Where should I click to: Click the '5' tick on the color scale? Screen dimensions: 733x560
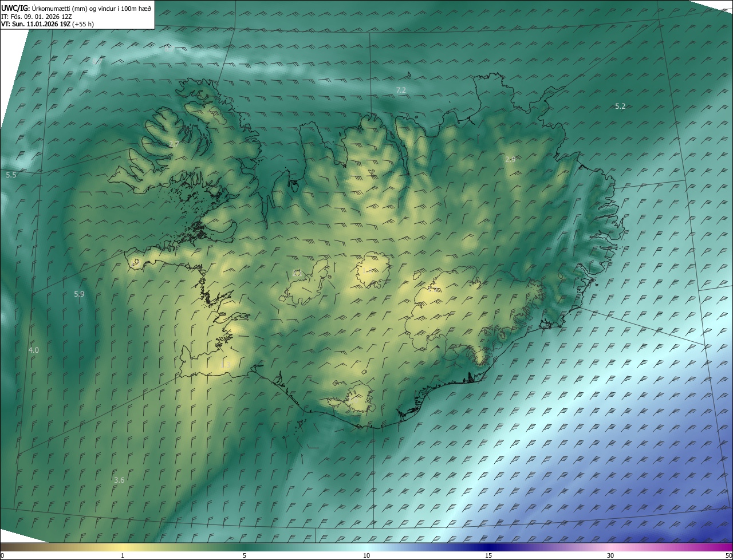245,555
